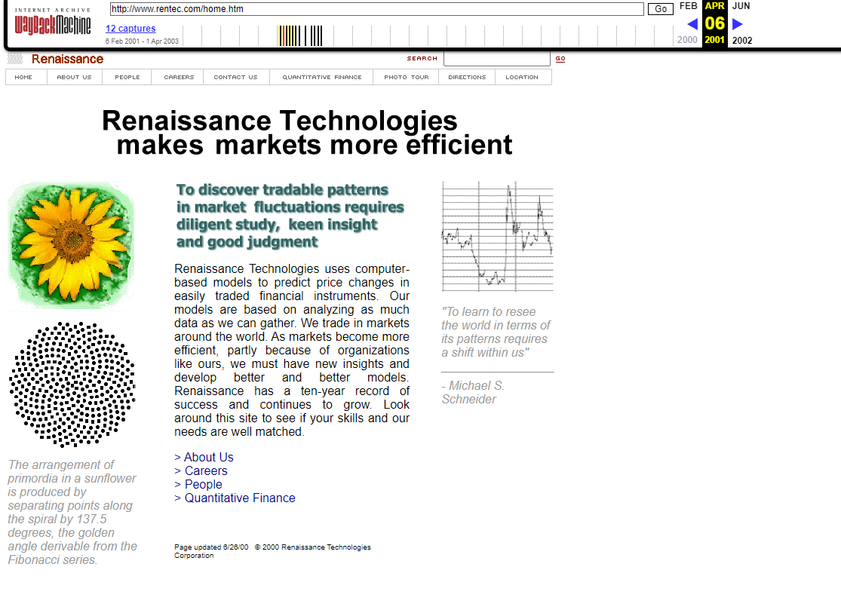
Task: Follow the '> Quantitative Finance' body link
Action: click(x=235, y=498)
